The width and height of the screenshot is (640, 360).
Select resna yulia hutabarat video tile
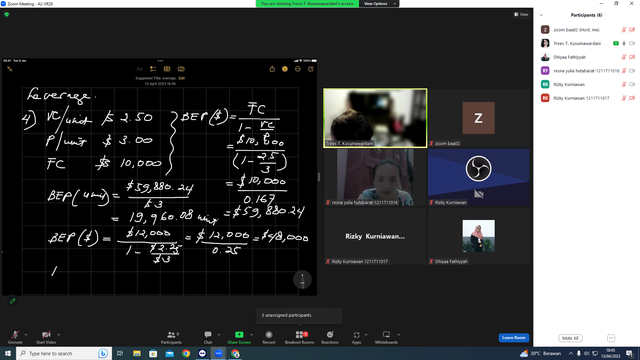point(375,177)
